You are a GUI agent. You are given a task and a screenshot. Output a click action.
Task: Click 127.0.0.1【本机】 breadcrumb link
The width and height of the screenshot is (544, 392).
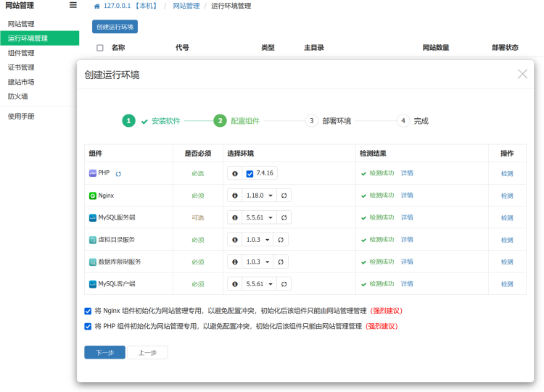[x=131, y=6]
